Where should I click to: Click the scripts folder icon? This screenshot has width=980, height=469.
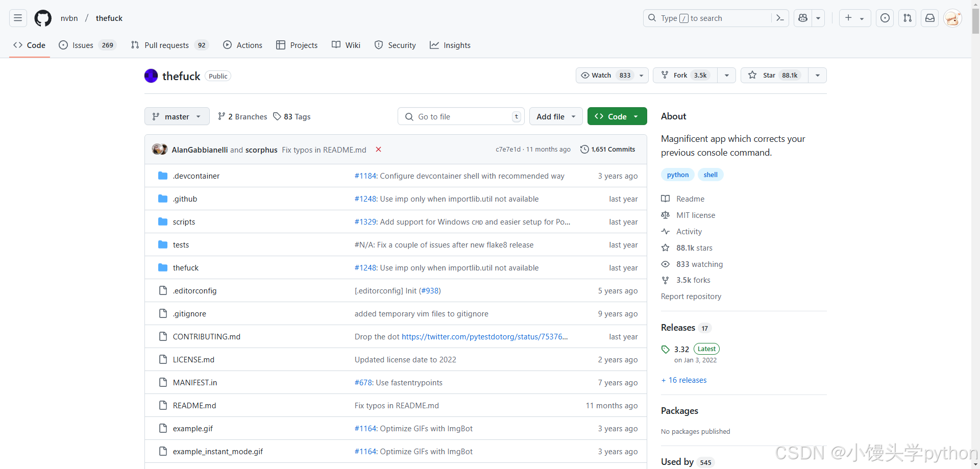163,221
